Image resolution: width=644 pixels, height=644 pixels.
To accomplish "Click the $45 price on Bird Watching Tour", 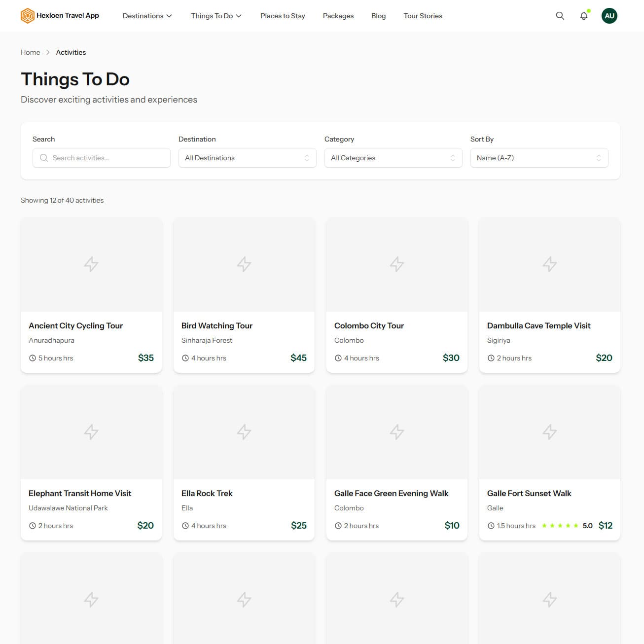I will pyautogui.click(x=298, y=358).
